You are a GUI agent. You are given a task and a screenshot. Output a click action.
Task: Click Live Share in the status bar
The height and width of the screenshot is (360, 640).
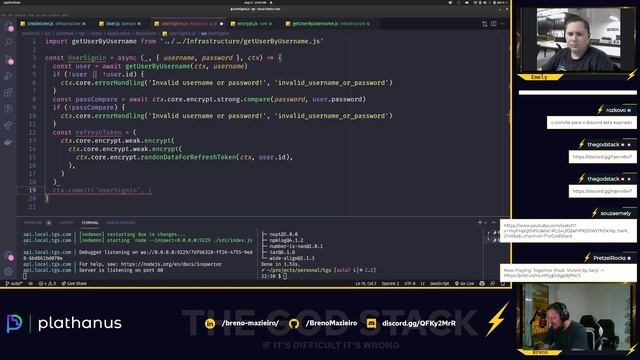tap(74, 283)
